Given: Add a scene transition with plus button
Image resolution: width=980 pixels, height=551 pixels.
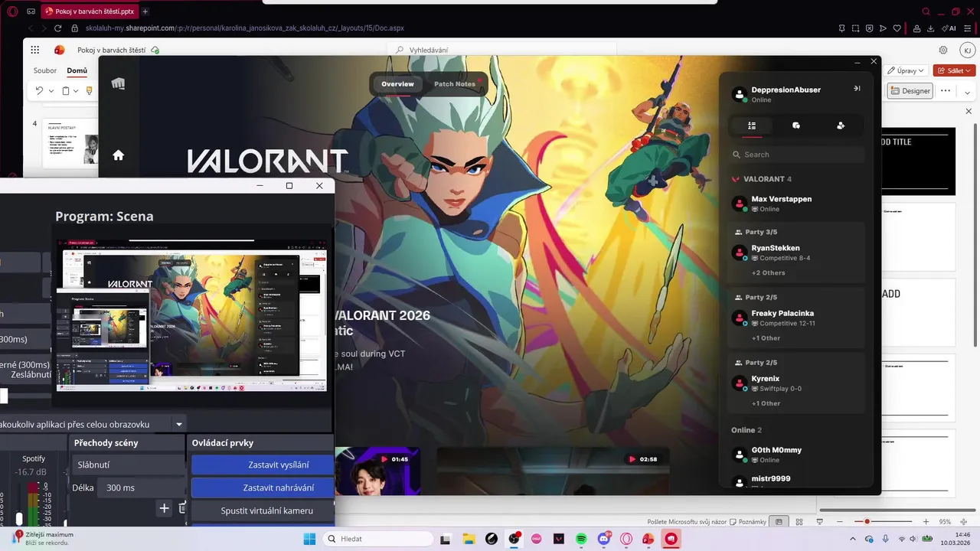Looking at the screenshot, I should (164, 508).
